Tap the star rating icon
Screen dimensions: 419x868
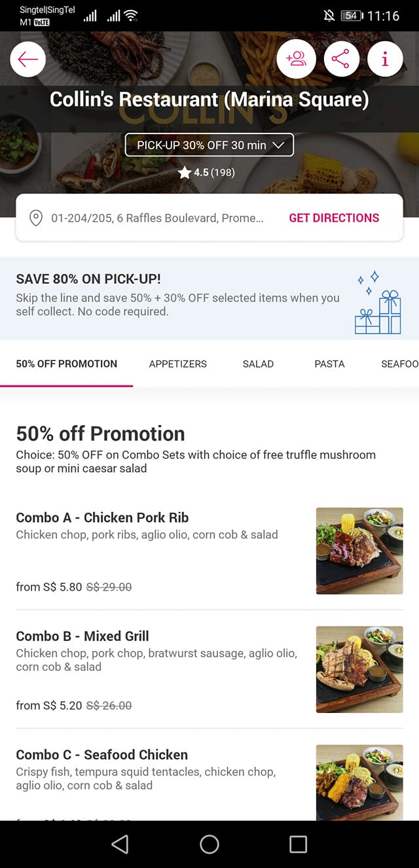pyautogui.click(x=185, y=173)
